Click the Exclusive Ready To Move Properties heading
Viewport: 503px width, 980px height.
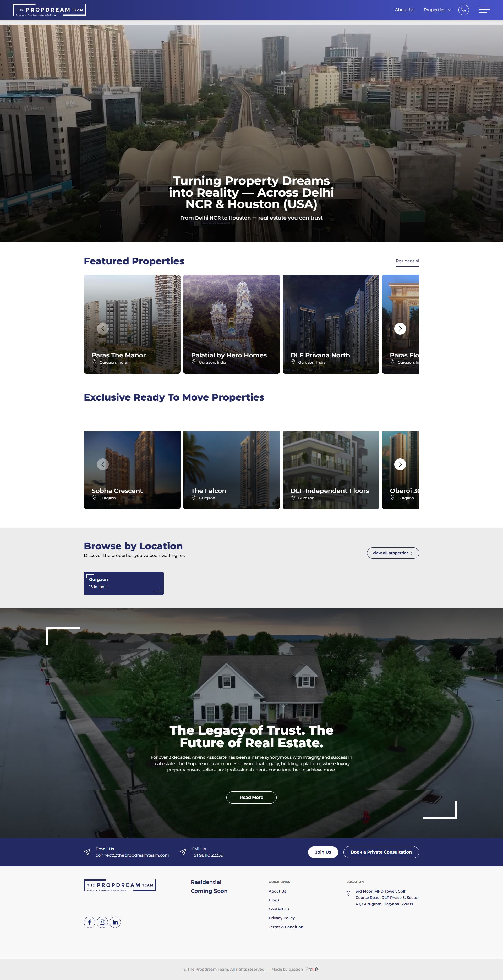(x=174, y=397)
